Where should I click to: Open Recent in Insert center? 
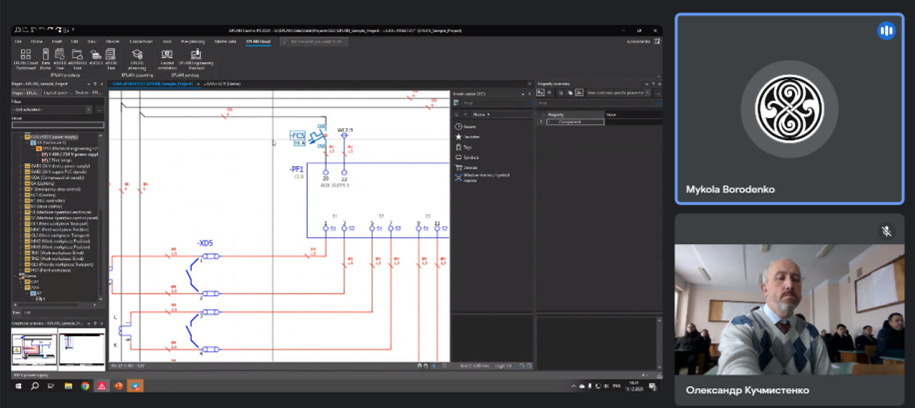pos(466,127)
